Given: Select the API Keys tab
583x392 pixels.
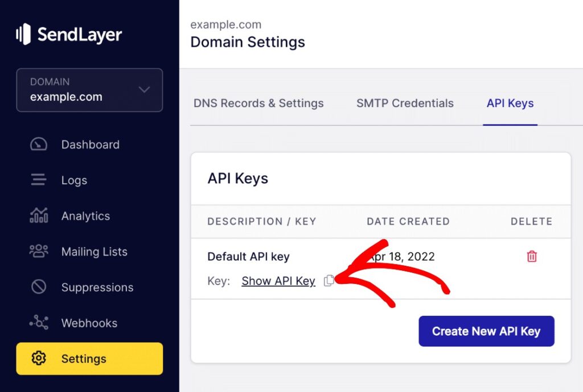Looking at the screenshot, I should (510, 104).
